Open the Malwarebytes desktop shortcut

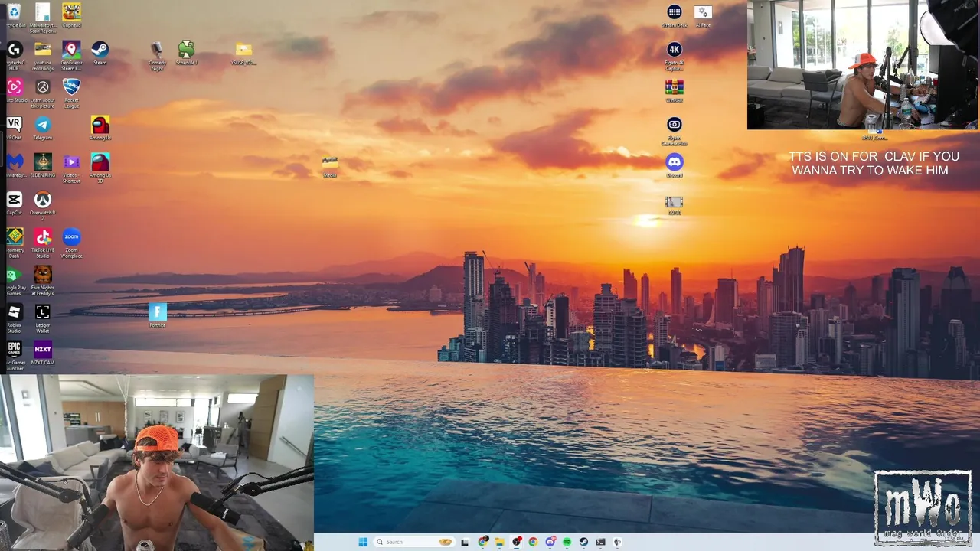tap(14, 165)
